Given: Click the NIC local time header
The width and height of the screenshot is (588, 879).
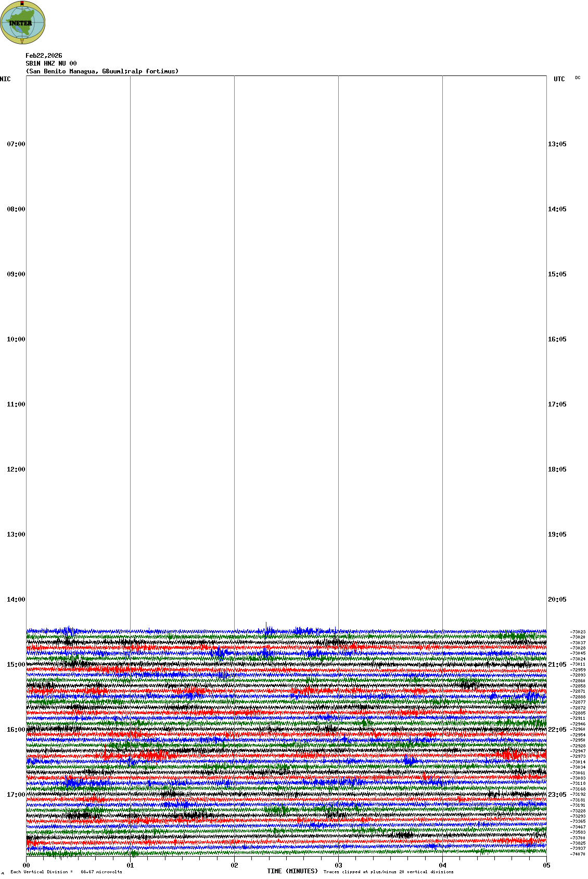Looking at the screenshot, I should tap(5, 79).
